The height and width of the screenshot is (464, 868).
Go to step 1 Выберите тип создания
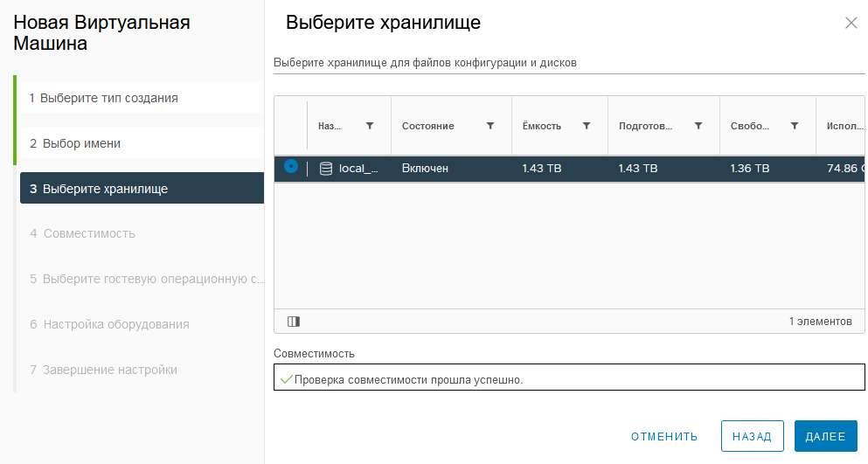(142, 98)
